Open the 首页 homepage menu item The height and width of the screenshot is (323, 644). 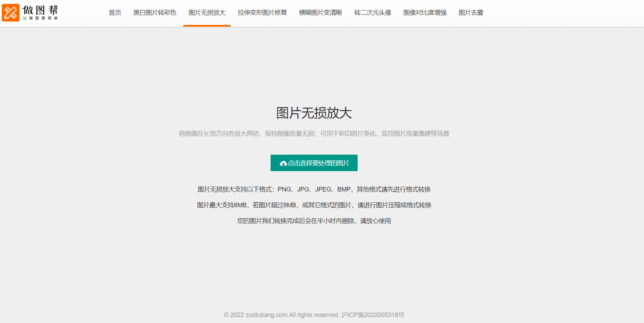tap(115, 13)
